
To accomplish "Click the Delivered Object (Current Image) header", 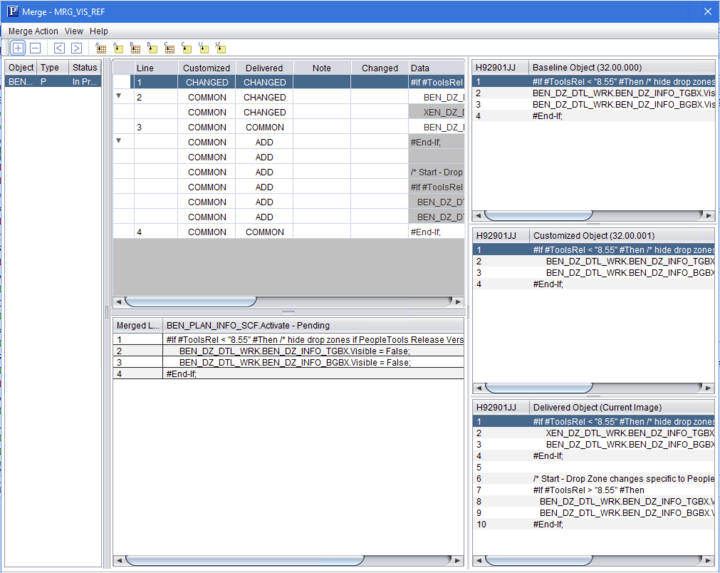I will 622,407.
